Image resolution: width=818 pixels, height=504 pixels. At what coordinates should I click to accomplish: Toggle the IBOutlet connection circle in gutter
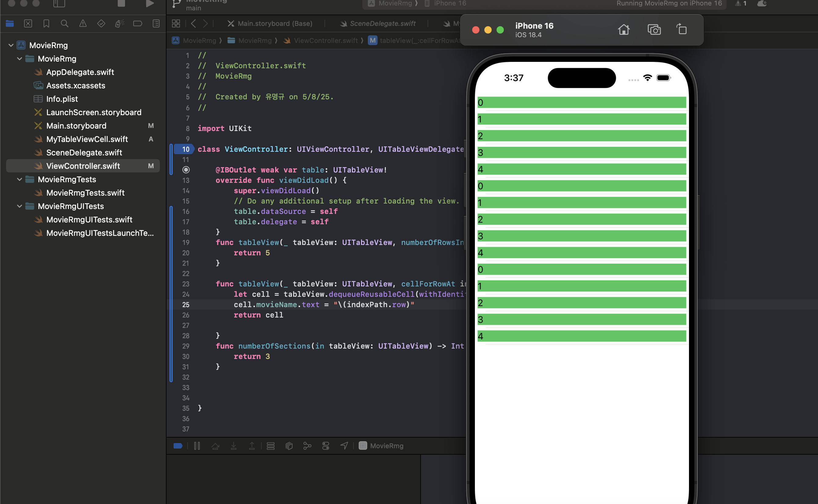coord(186,170)
